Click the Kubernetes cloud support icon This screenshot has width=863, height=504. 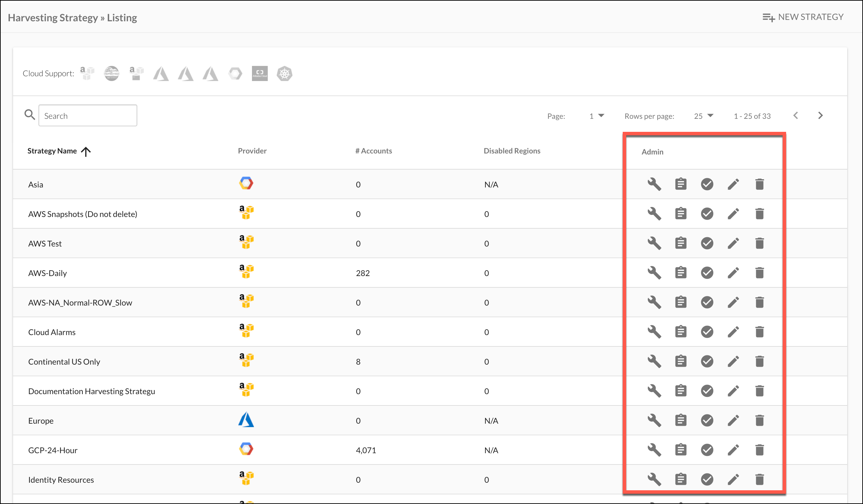pos(284,73)
